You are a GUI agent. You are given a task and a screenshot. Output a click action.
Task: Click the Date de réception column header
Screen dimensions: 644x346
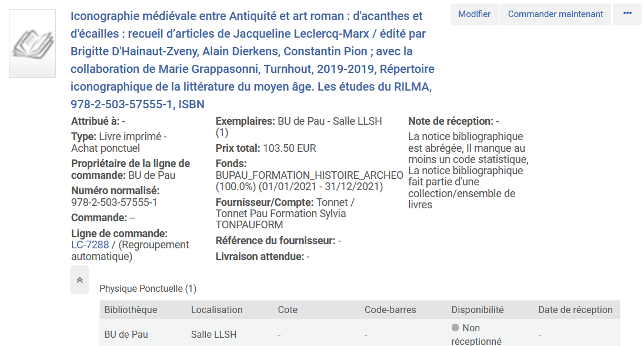click(575, 310)
